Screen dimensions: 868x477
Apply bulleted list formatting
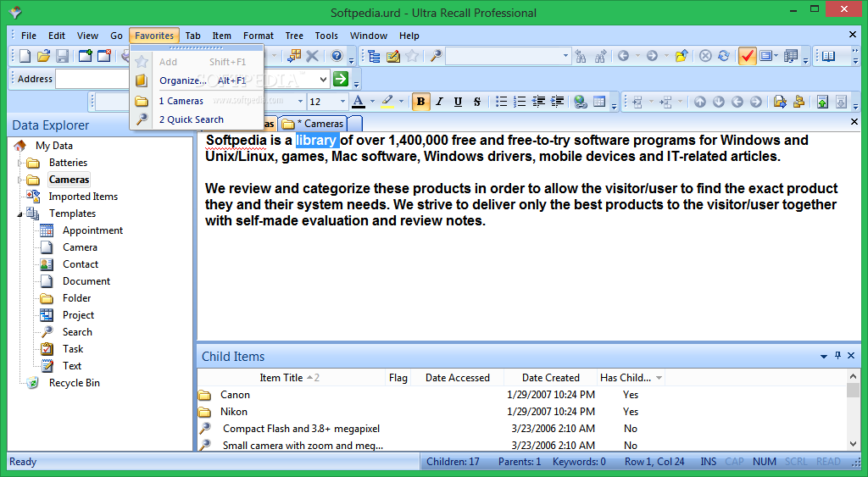click(x=501, y=102)
